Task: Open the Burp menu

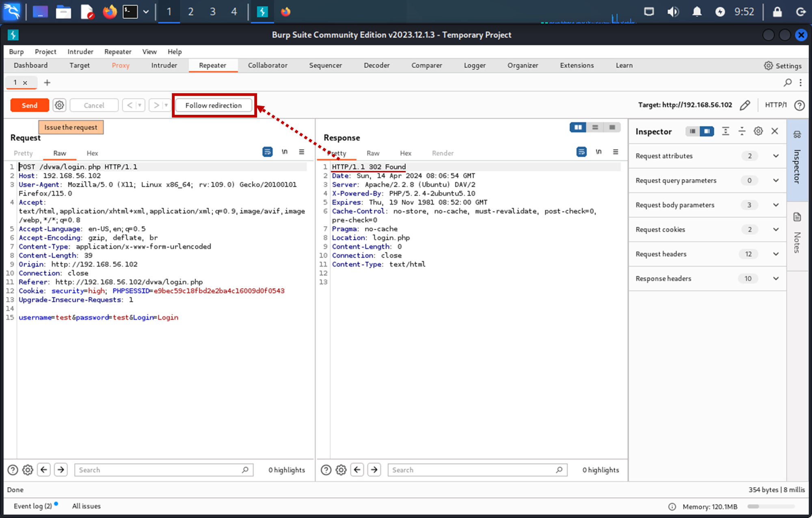Action: (x=16, y=52)
